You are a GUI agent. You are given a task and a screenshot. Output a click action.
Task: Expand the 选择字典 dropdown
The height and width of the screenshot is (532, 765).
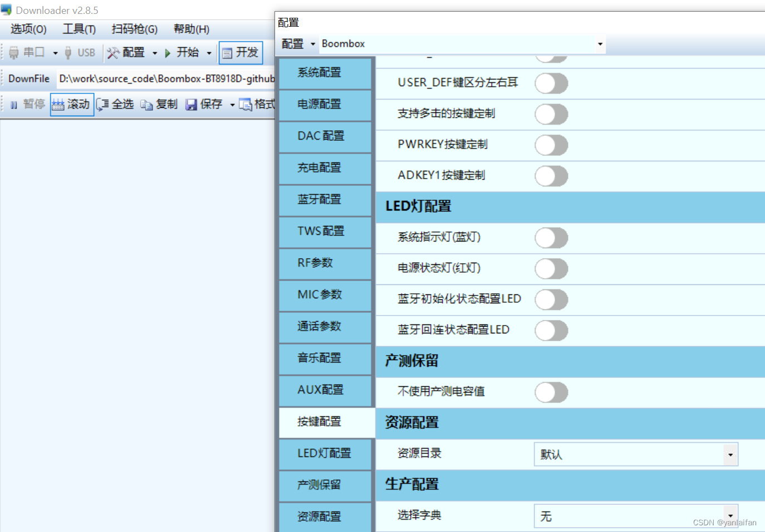click(x=730, y=516)
